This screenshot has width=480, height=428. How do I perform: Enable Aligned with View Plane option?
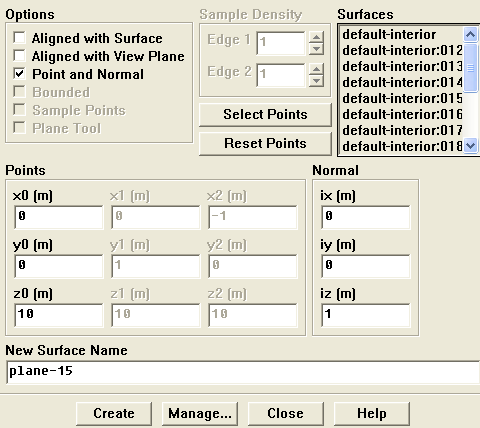pyautogui.click(x=19, y=56)
